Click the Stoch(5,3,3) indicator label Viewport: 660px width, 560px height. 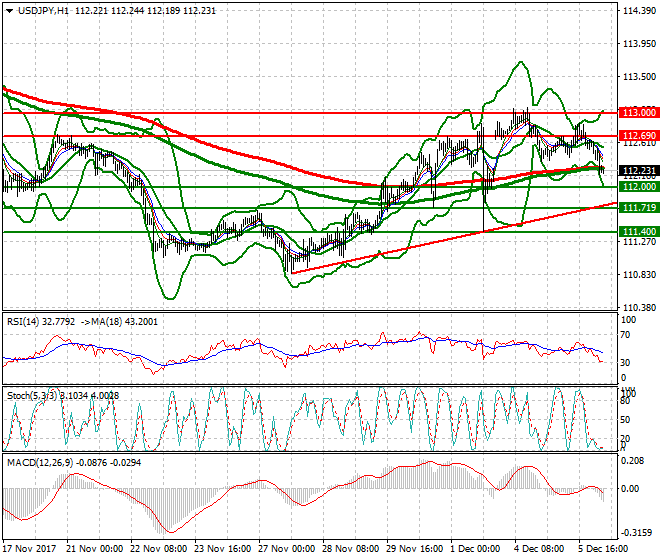pos(32,396)
